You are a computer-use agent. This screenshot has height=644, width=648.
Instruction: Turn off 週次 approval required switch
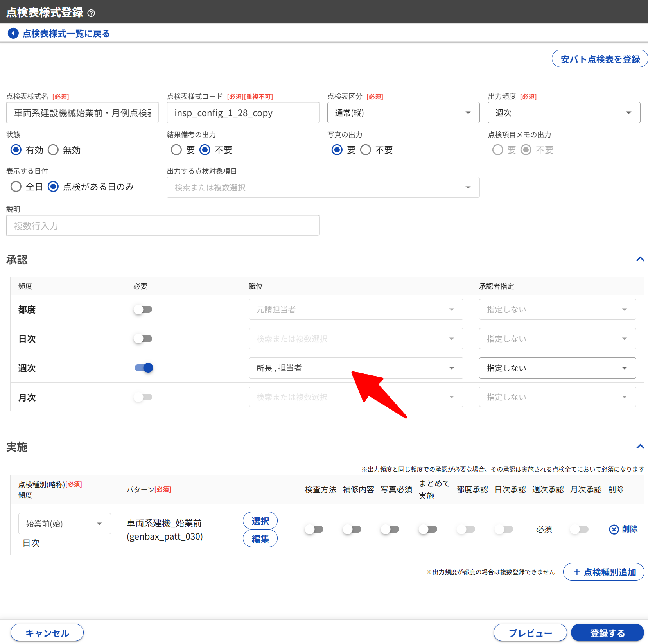click(144, 368)
